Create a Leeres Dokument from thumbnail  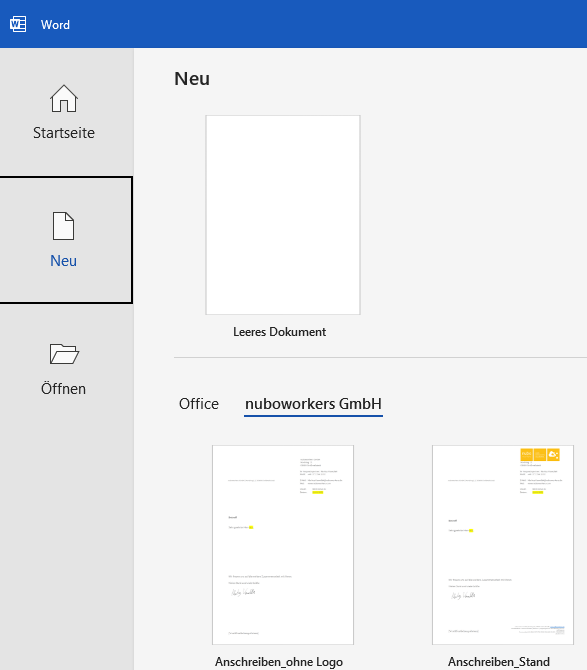pyautogui.click(x=283, y=215)
